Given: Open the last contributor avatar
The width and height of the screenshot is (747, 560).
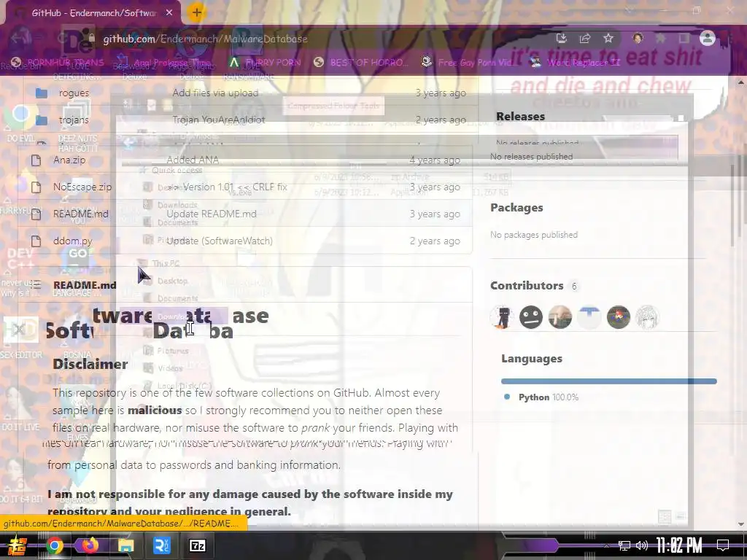Looking at the screenshot, I should coord(648,317).
